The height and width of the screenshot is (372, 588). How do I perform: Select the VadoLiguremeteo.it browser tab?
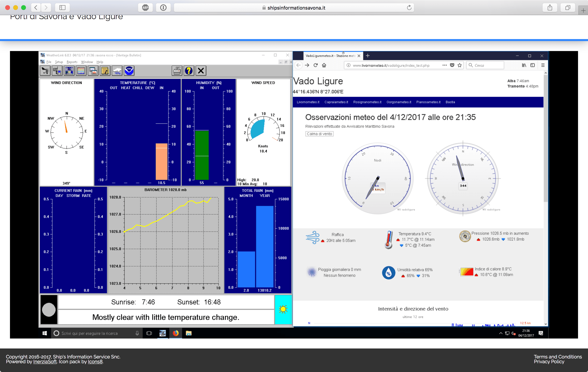pyautogui.click(x=331, y=56)
